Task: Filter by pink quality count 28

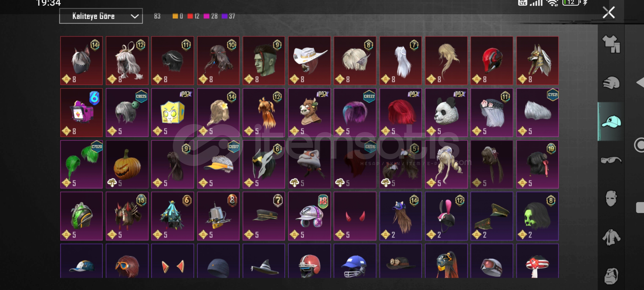Action: [211, 16]
